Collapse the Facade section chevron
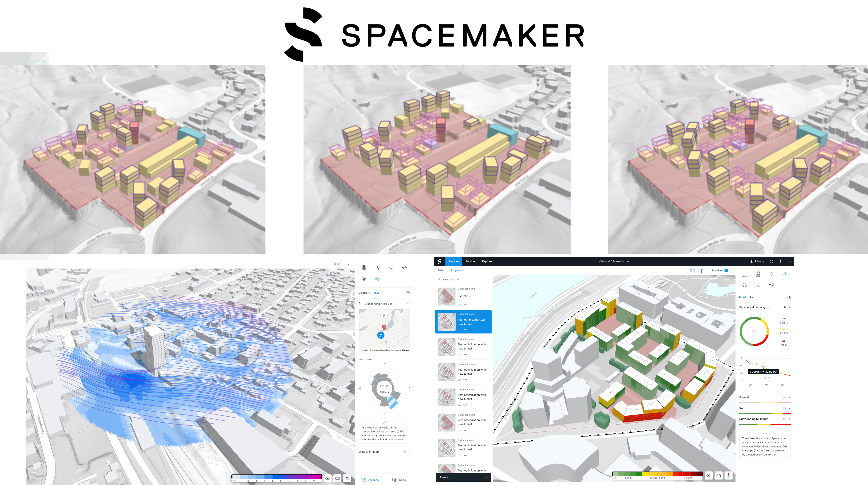This screenshot has height=485, width=868. click(x=789, y=307)
